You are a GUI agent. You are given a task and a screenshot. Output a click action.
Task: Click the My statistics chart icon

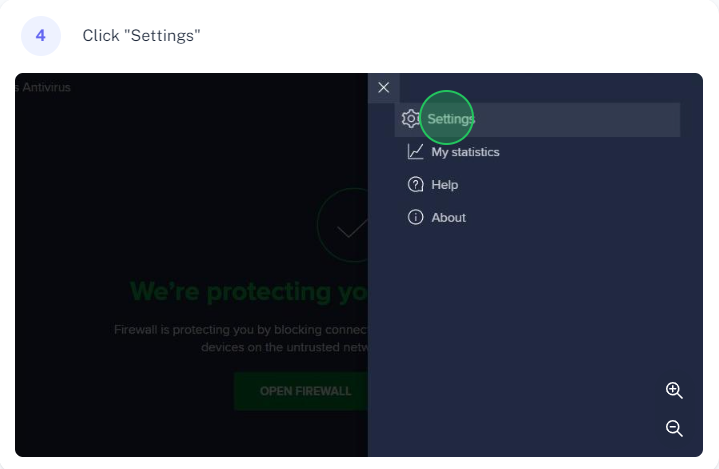pos(415,152)
